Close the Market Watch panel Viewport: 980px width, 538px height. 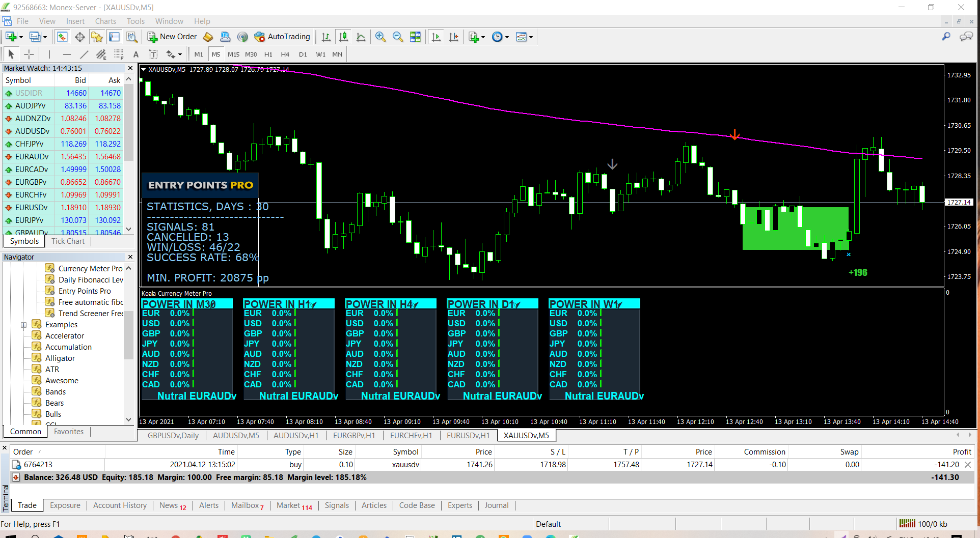tap(130, 68)
